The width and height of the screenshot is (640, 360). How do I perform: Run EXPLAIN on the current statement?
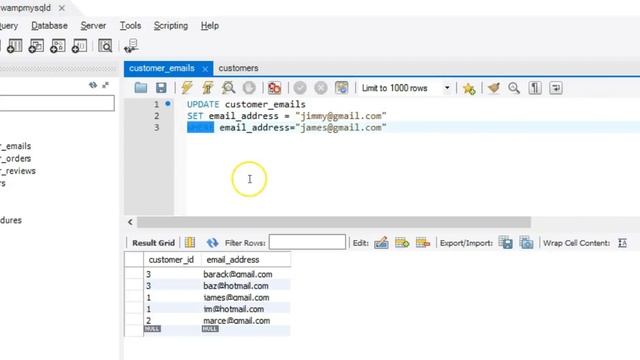[x=228, y=88]
